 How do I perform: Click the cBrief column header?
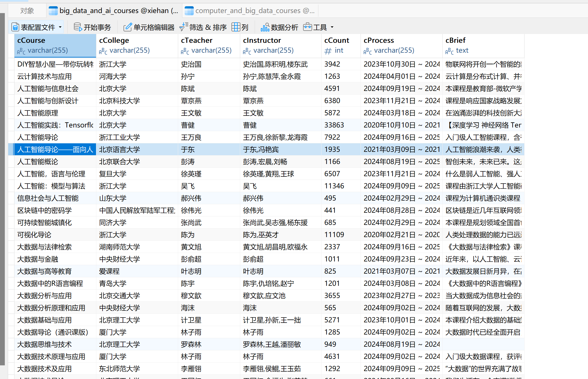483,45
